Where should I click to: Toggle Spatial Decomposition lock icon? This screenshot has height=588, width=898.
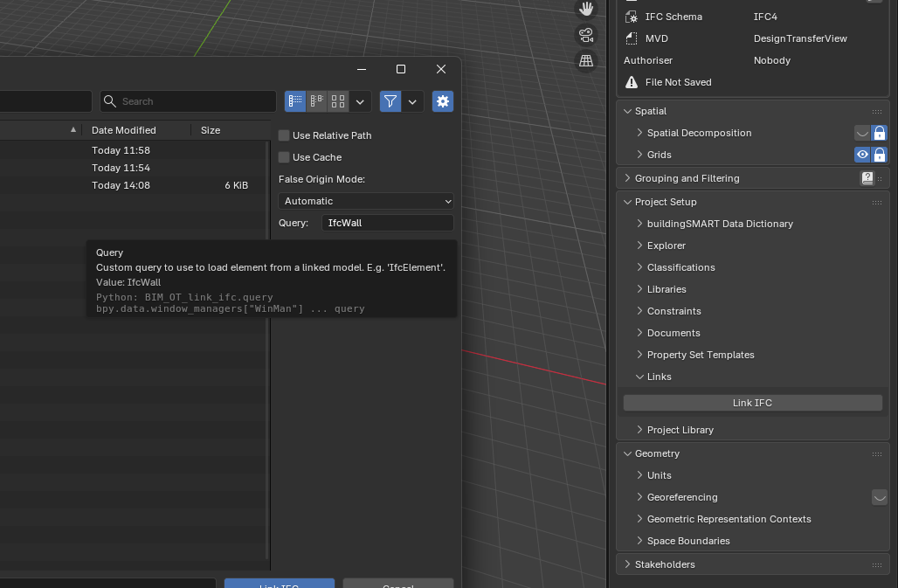click(x=880, y=133)
